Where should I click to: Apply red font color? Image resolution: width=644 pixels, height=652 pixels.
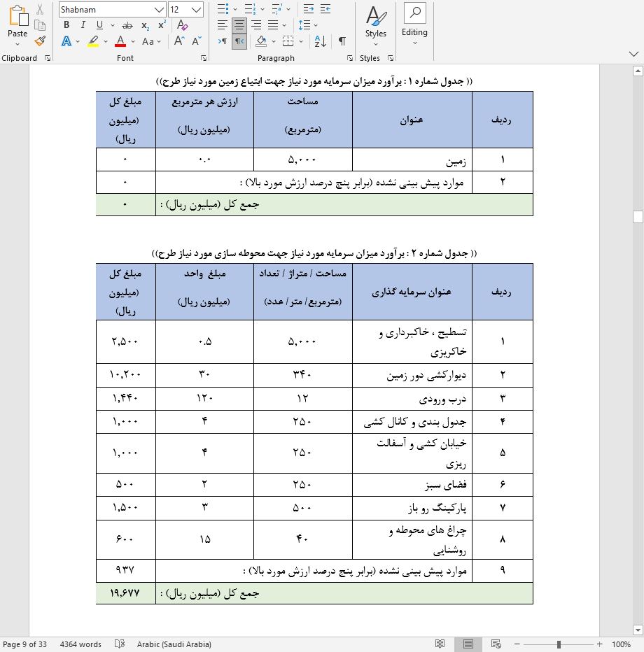pyautogui.click(x=120, y=41)
